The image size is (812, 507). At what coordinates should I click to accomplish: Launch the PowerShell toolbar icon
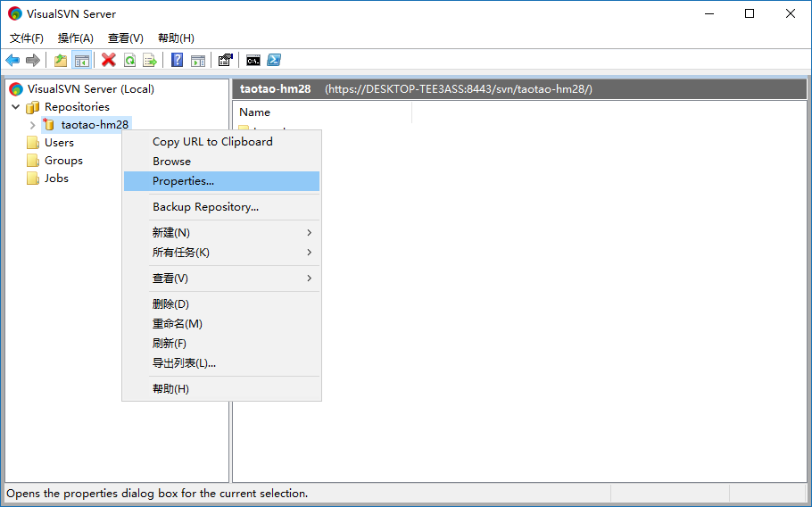click(x=274, y=60)
